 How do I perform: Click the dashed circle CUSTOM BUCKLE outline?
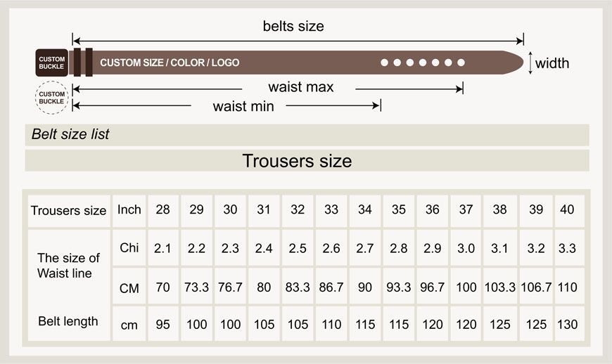point(51,98)
